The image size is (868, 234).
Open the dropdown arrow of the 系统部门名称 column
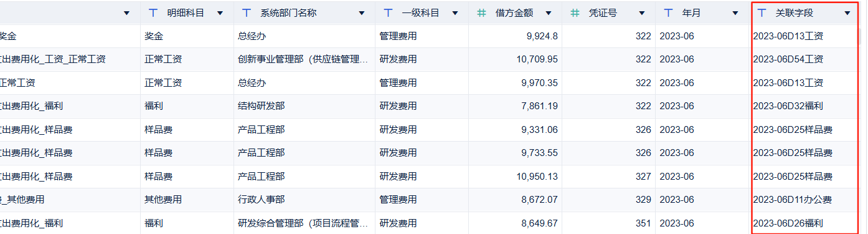[x=361, y=13]
